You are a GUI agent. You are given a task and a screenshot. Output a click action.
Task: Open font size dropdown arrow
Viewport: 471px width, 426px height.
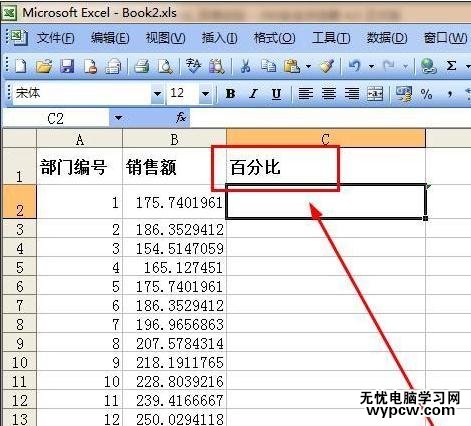(x=206, y=94)
